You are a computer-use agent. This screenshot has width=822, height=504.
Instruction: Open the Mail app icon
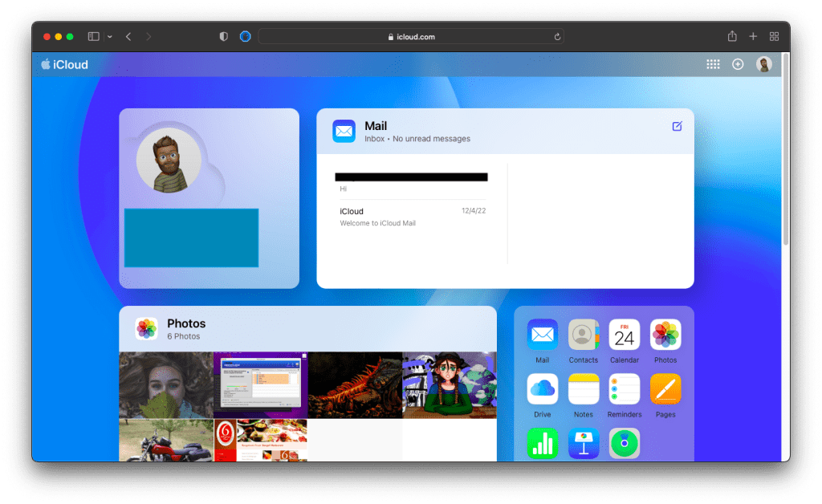pyautogui.click(x=542, y=335)
